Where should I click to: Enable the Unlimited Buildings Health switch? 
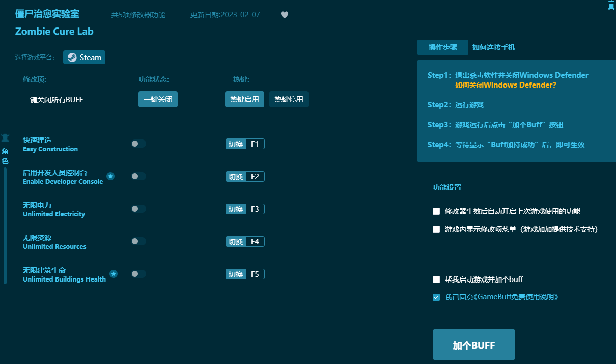click(x=138, y=274)
